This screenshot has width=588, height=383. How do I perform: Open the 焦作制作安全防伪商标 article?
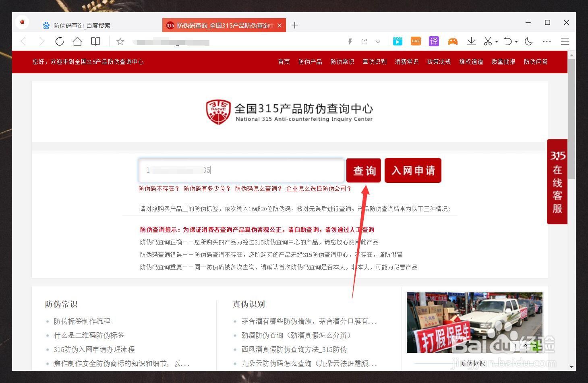pyautogui.click(x=122, y=363)
